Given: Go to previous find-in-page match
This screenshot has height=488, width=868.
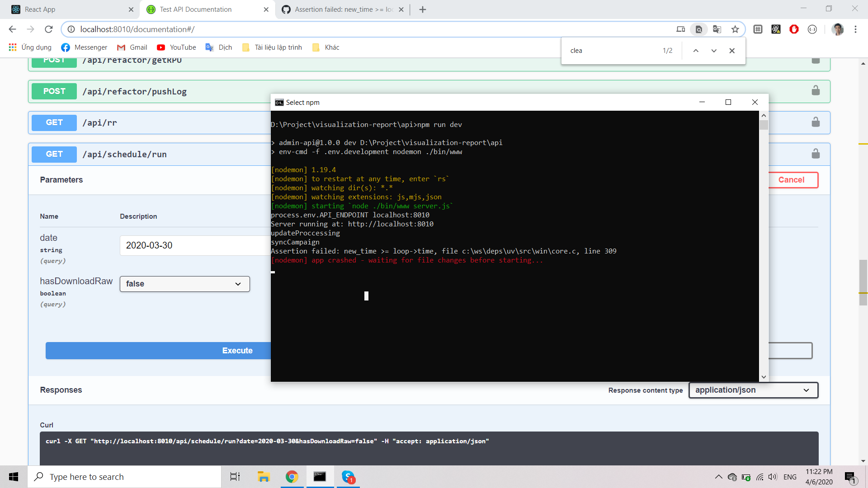Looking at the screenshot, I should click(x=696, y=51).
